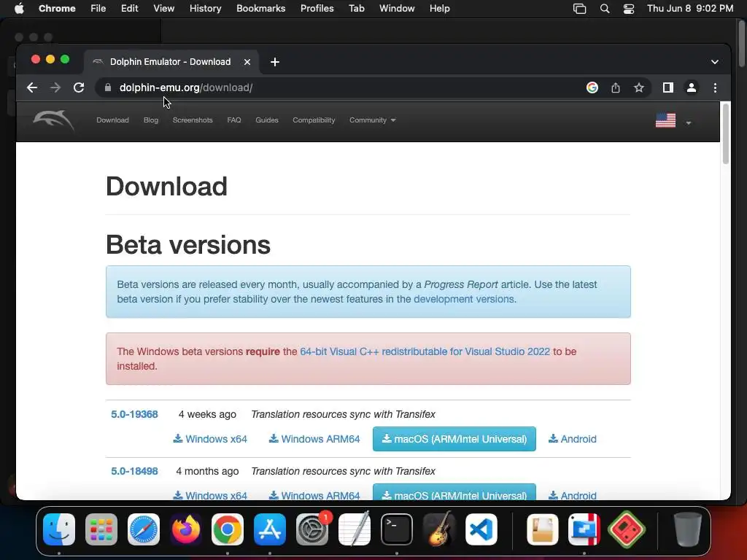This screenshot has width=747, height=560.
Task: Click the page vertical scrollbar
Action: [726, 134]
